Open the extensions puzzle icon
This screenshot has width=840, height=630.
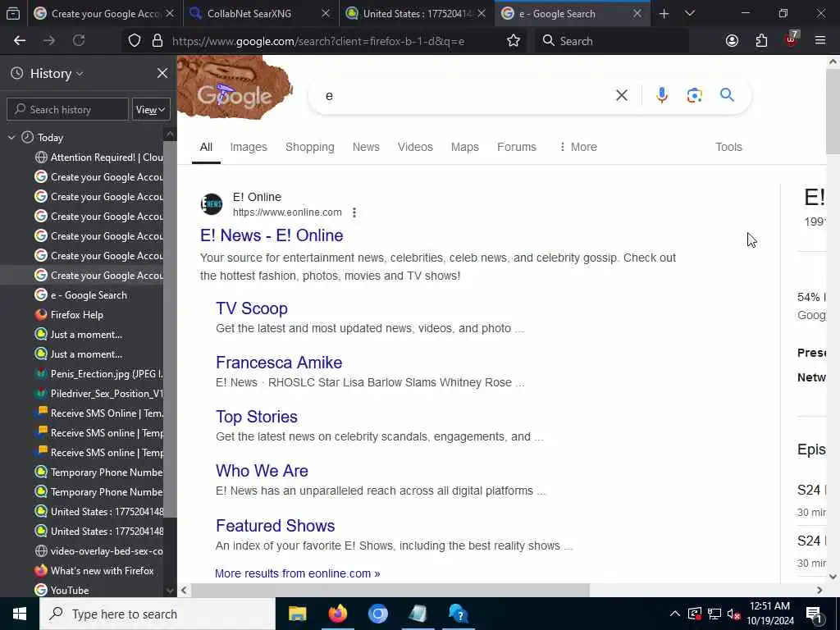(x=761, y=41)
